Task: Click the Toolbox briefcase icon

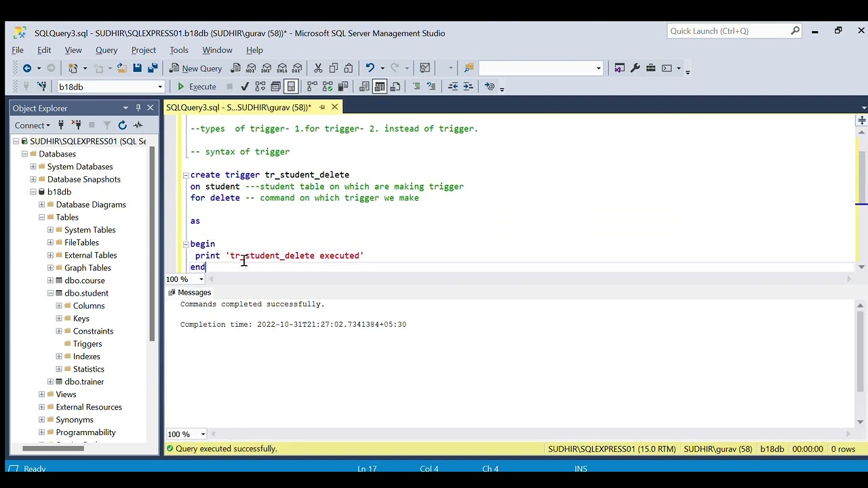Action: (x=651, y=68)
